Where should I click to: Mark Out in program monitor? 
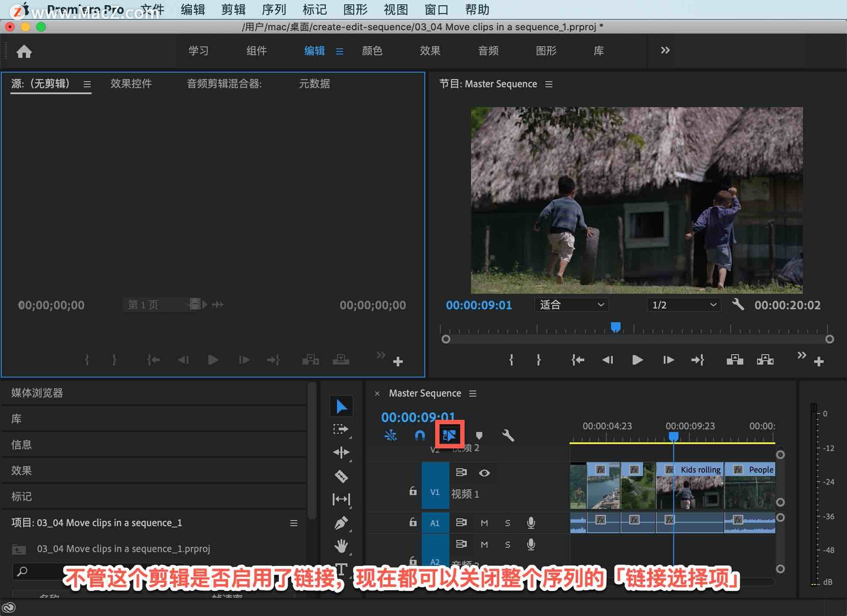click(x=539, y=360)
